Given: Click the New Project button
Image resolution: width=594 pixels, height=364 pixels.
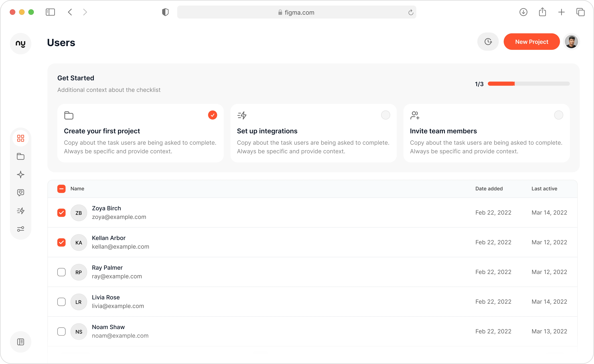Looking at the screenshot, I should click(x=532, y=42).
